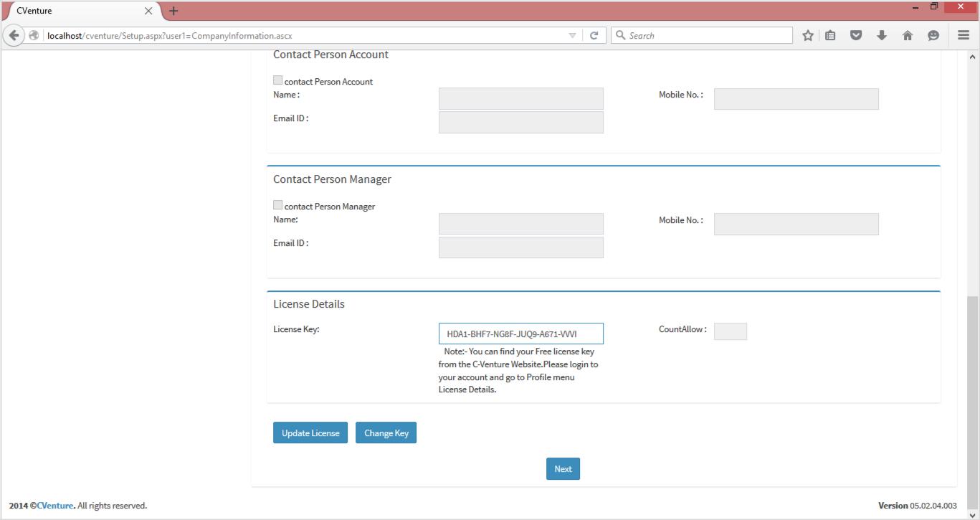This screenshot has width=980, height=520.
Task: Expand the URL bar history dropdown arrow
Action: point(572,36)
